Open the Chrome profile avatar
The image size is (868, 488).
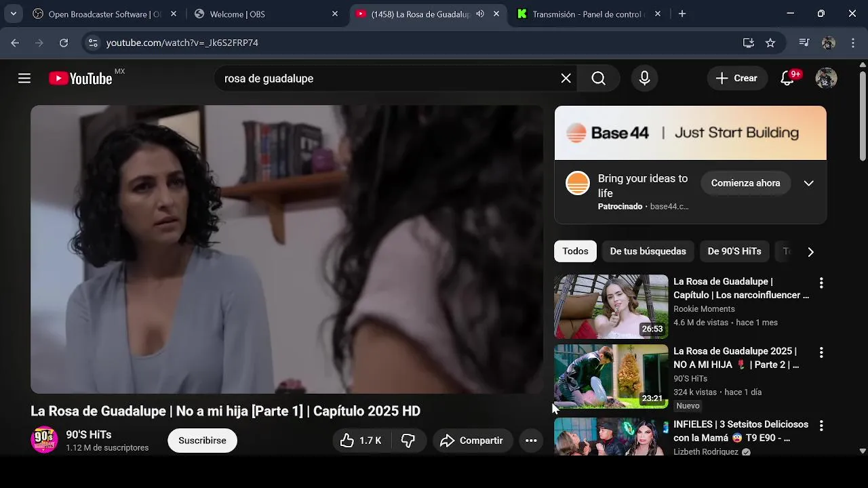[x=828, y=43]
